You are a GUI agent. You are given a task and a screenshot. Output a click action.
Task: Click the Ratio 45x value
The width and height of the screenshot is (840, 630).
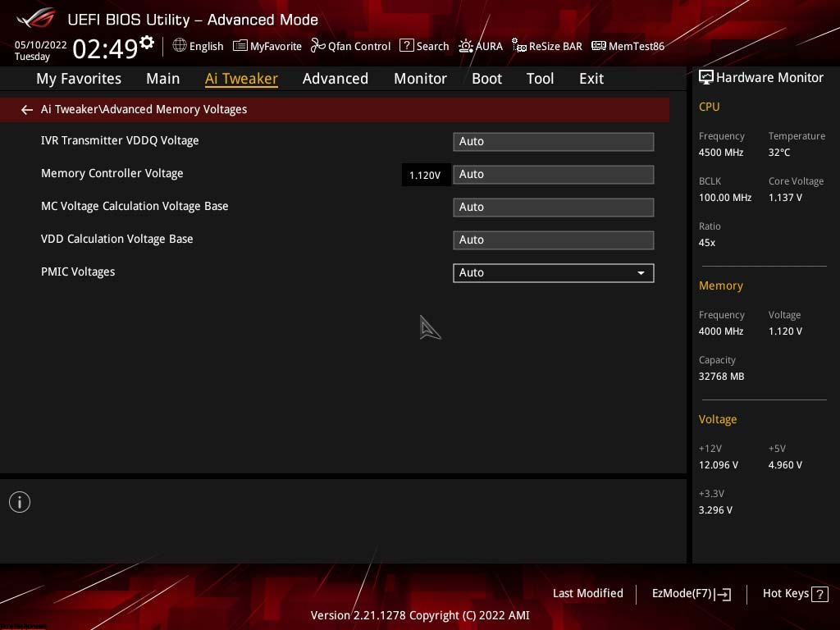pyautogui.click(x=706, y=243)
